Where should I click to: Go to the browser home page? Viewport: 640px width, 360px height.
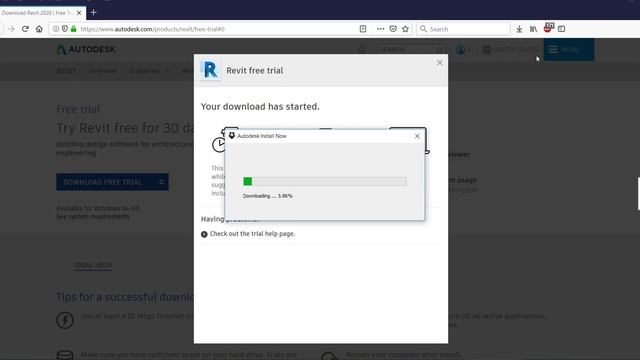[x=39, y=29]
